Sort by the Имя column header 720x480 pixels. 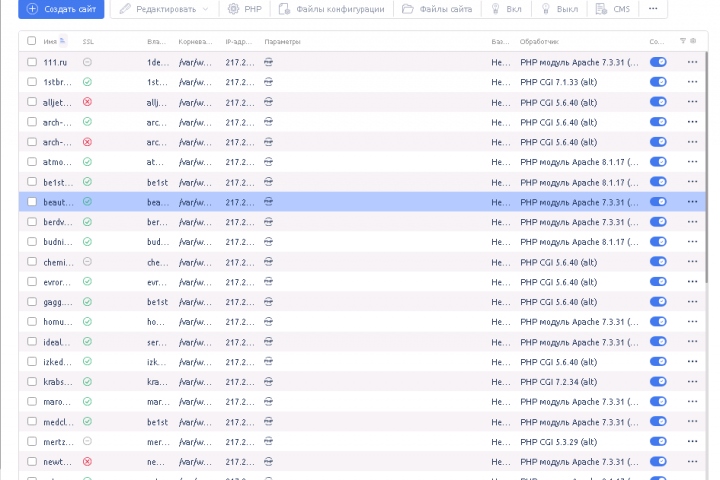point(50,41)
